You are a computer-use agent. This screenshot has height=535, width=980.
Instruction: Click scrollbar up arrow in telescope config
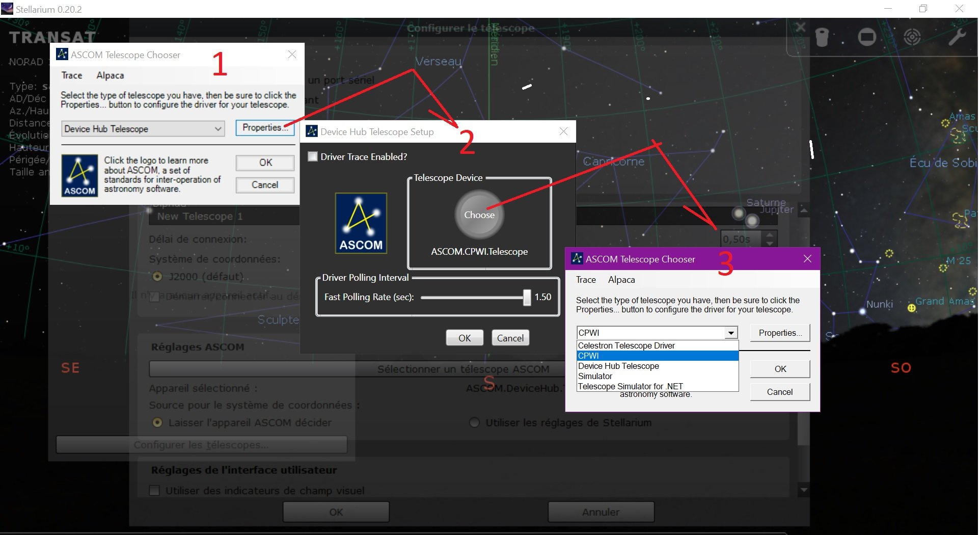[804, 210]
